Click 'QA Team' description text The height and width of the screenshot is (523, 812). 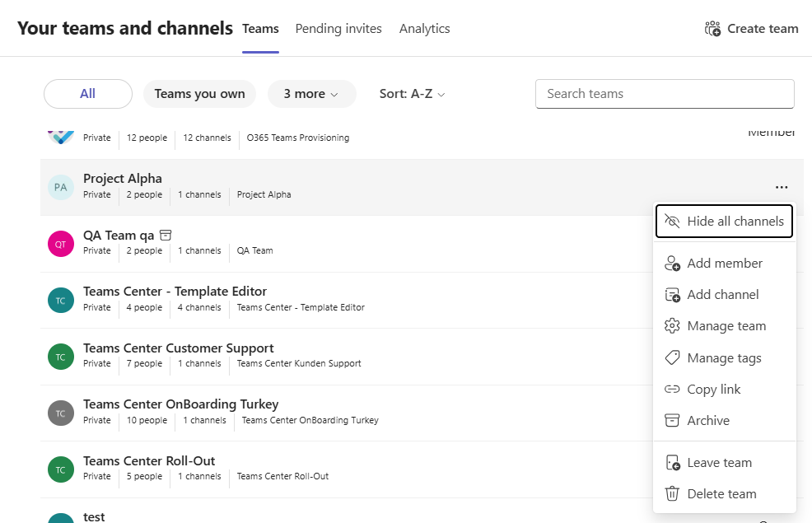[254, 250]
